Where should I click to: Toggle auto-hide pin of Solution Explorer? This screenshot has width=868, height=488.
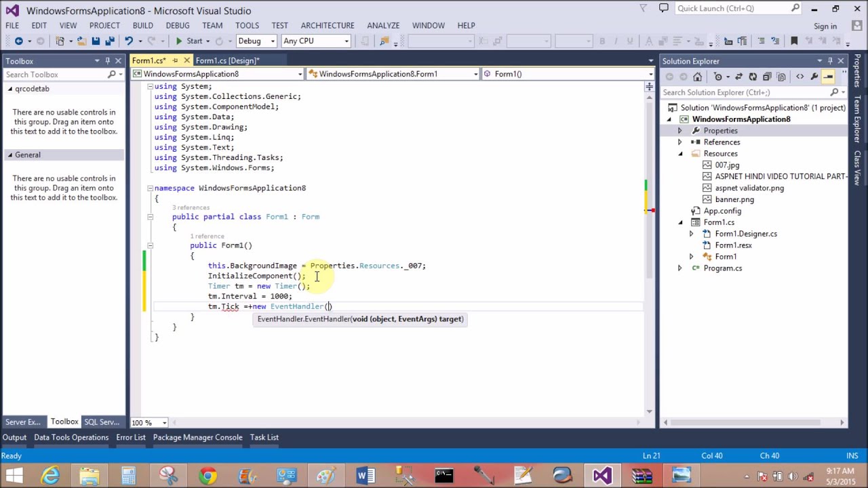[830, 61]
